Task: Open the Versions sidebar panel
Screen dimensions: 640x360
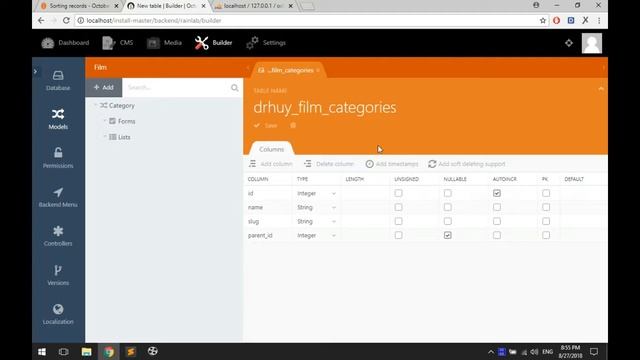Action: (58, 275)
